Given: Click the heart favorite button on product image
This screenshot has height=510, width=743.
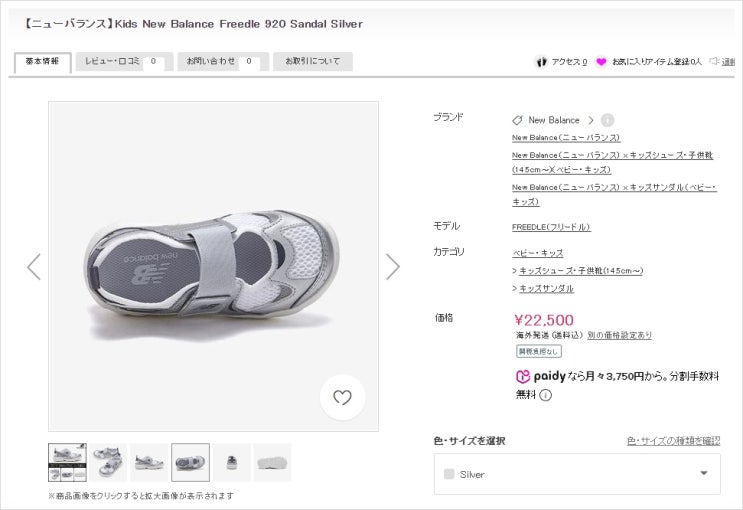Looking at the screenshot, I should 342,397.
